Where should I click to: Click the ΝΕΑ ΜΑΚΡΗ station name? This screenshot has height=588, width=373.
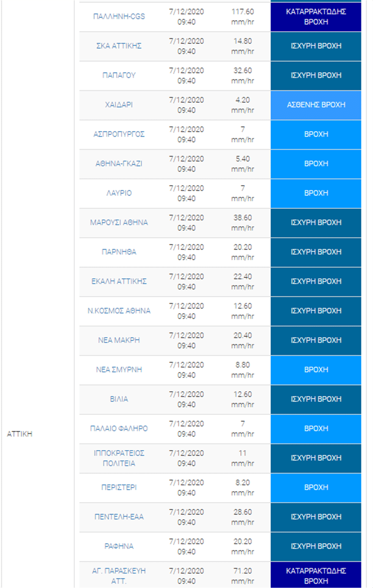click(119, 340)
